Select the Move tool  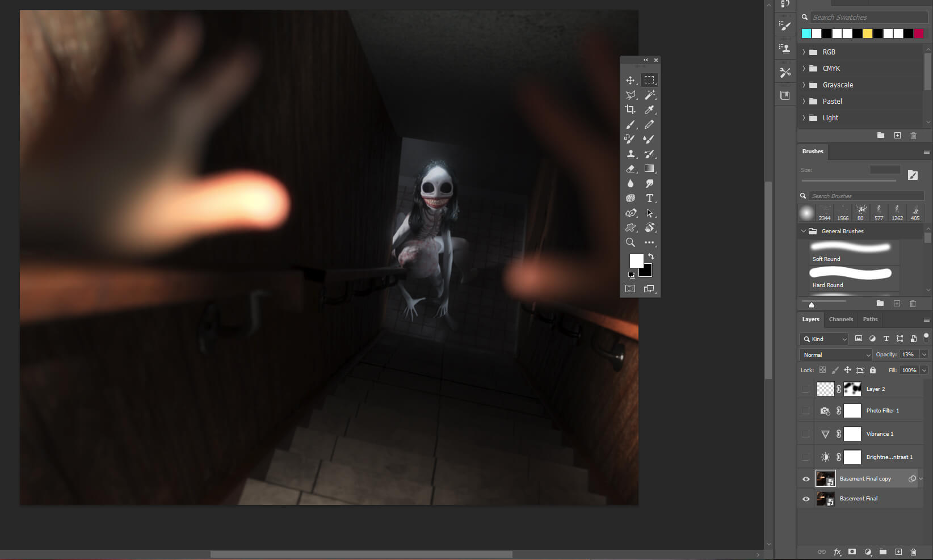click(x=631, y=80)
